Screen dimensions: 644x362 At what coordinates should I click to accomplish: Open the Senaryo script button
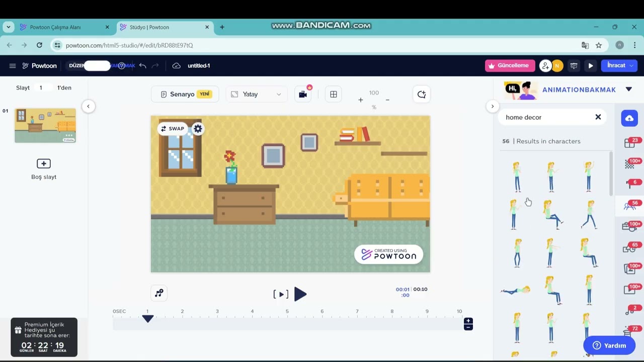[x=185, y=94]
